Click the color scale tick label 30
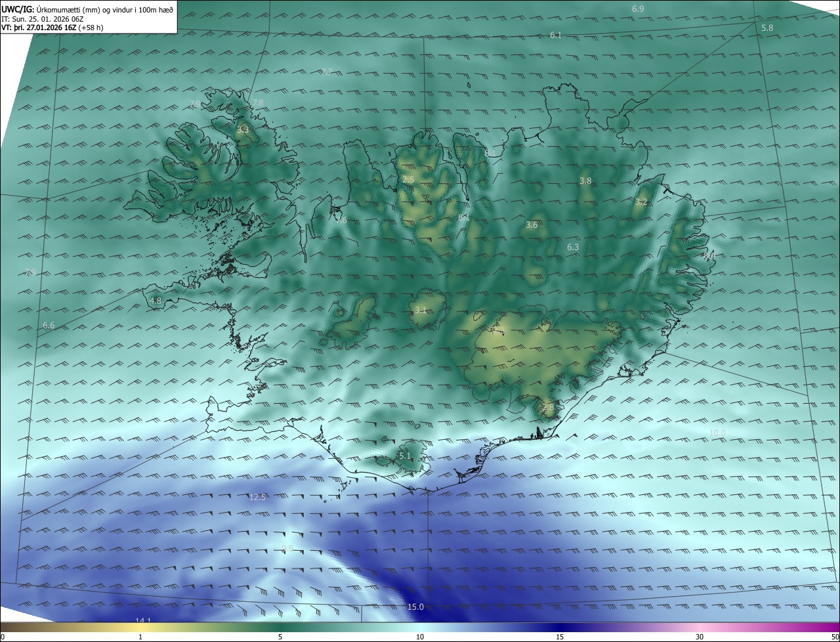 point(700,637)
